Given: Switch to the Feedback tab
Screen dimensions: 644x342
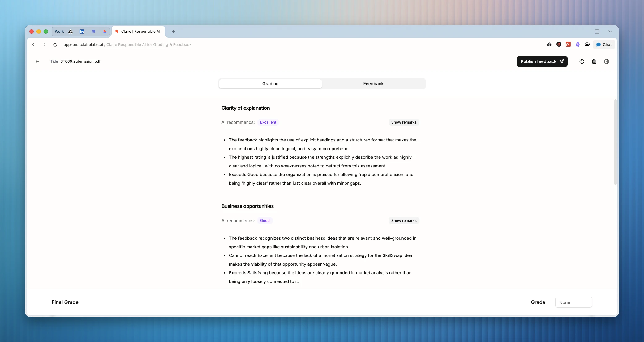Looking at the screenshot, I should [x=373, y=84].
